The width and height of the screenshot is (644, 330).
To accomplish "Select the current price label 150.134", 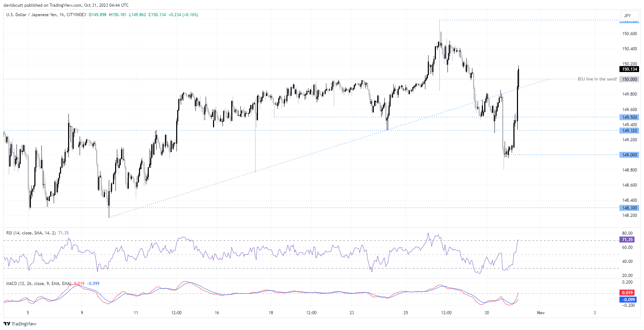I will (x=630, y=69).
